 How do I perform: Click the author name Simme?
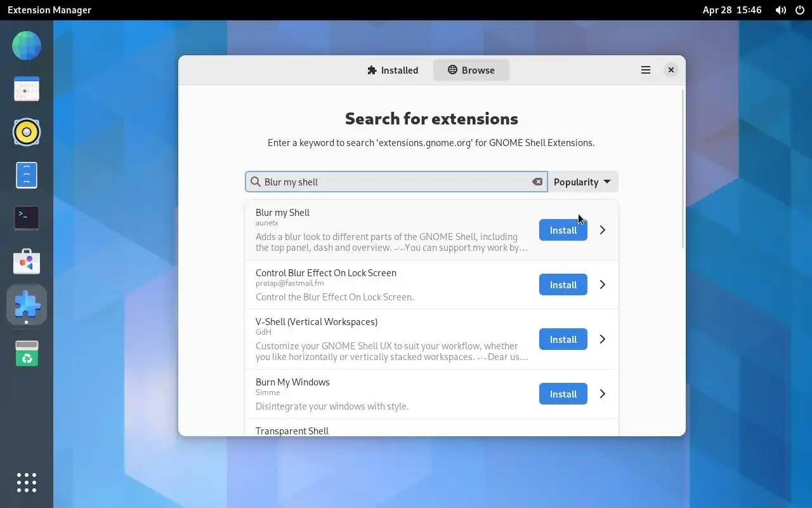pos(268,392)
